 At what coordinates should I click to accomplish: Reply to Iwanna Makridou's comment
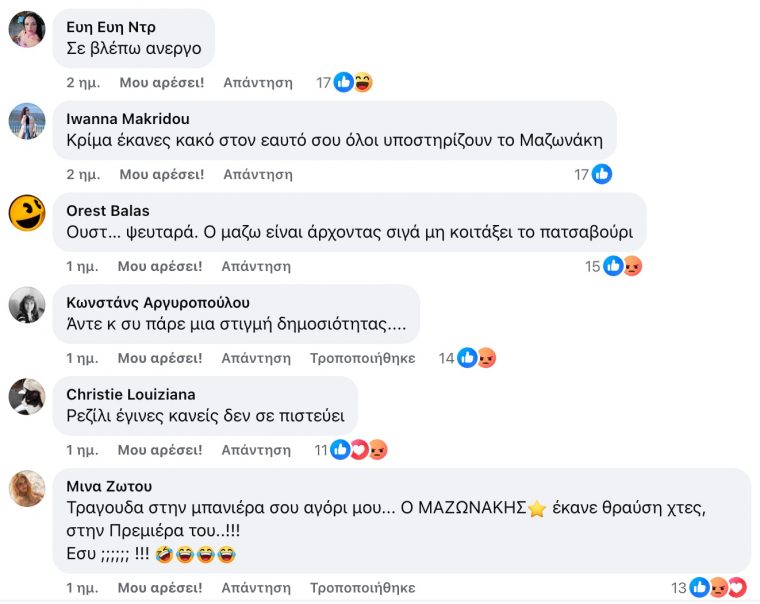(x=258, y=174)
